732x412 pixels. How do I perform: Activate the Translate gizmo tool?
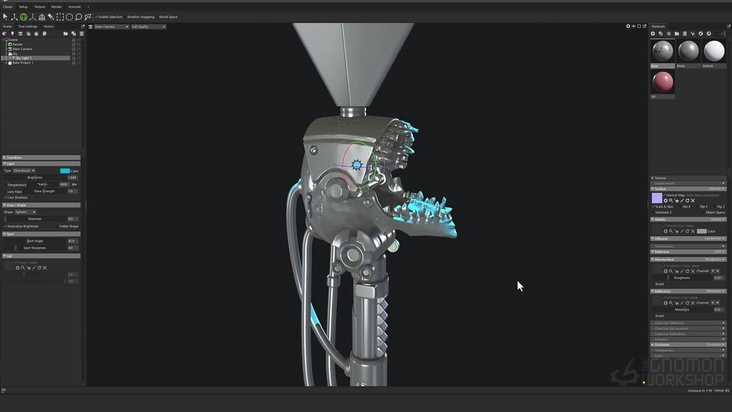(14, 17)
